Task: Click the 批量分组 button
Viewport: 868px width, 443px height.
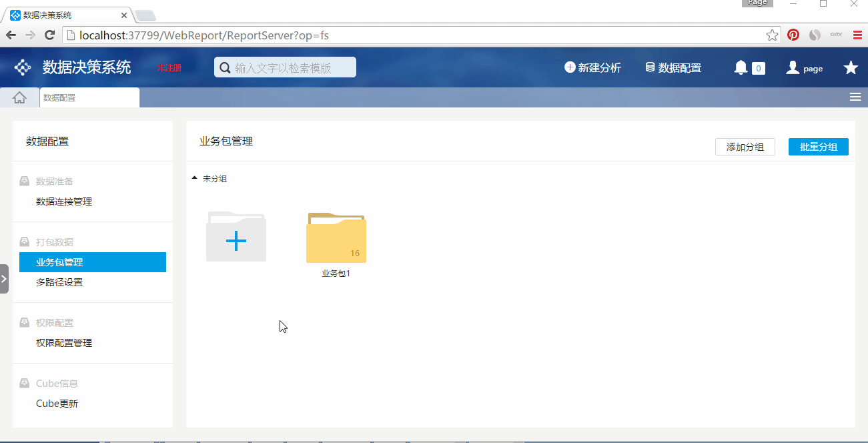Action: coord(818,147)
